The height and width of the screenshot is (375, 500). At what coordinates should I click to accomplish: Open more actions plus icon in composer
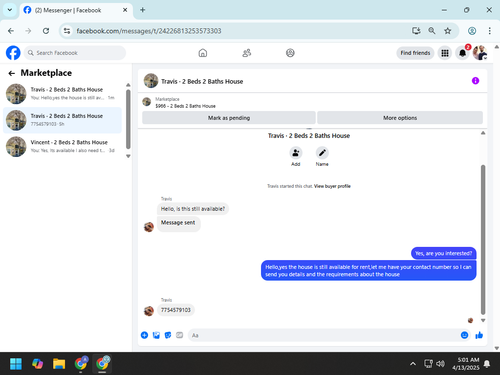144,335
